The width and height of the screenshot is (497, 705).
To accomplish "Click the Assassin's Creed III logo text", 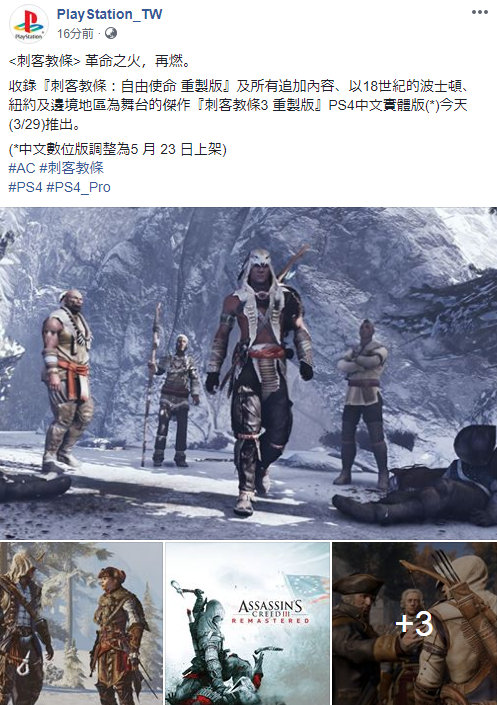I will click(x=270, y=611).
